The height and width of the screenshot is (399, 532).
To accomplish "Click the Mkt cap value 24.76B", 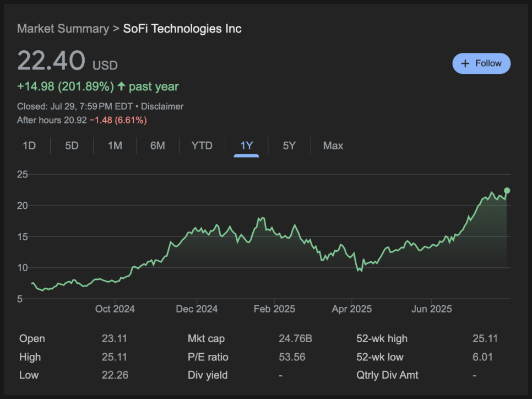I will (296, 338).
